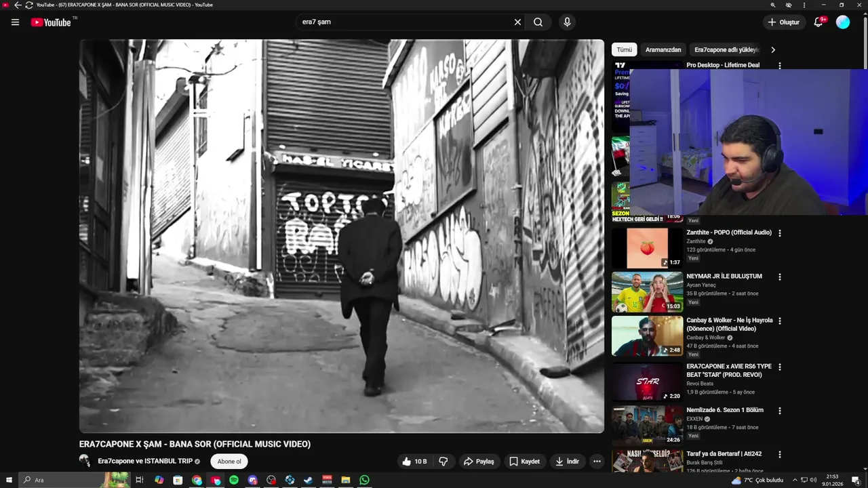Reload the page with refresh icon
The width and height of the screenshot is (868, 488).
tap(28, 5)
